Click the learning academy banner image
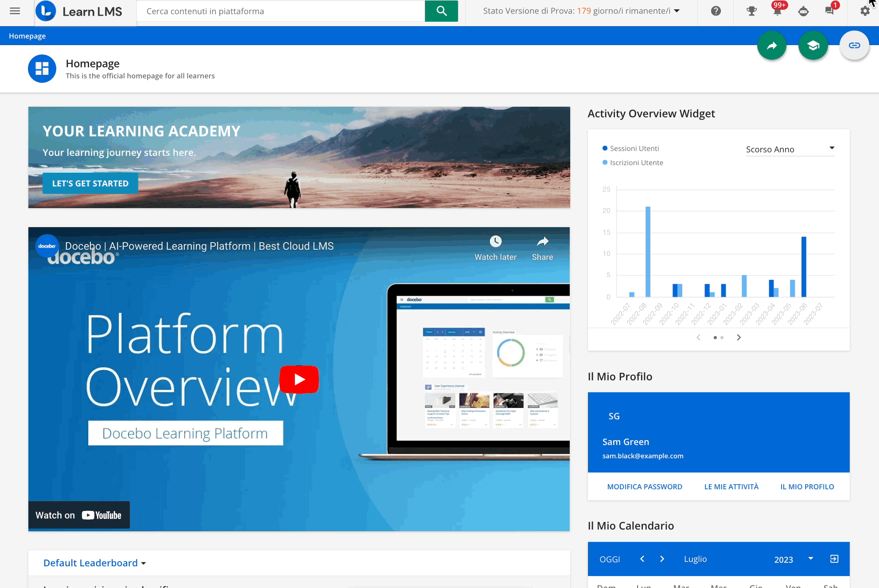 click(x=299, y=157)
